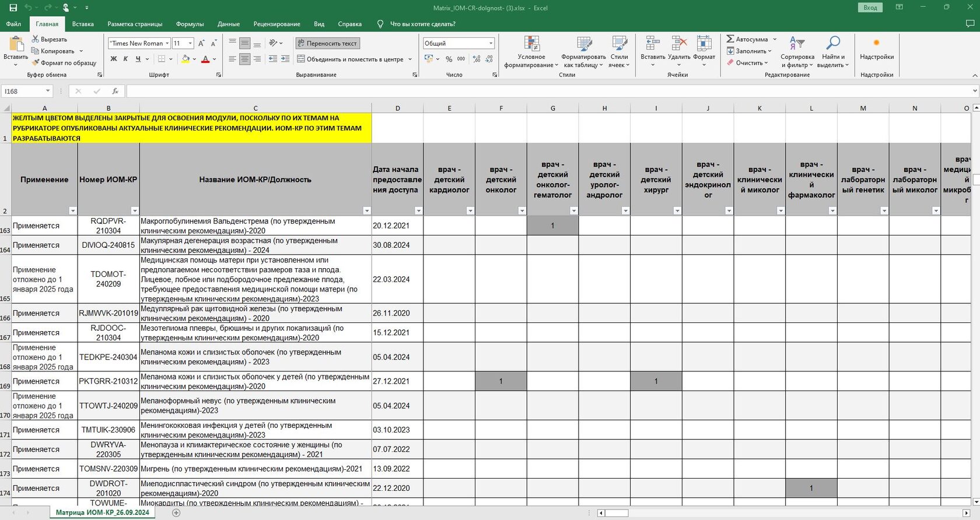Click horizontal scrollbar right arrow
This screenshot has height=520, width=980.
(x=967, y=513)
